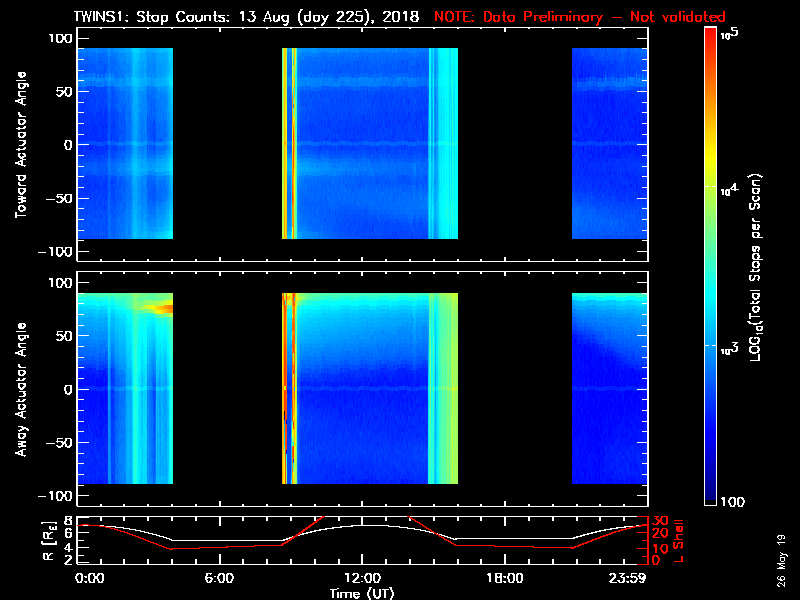Click the 'Time (UT)' axis label
Screen dimensions: 800x600
click(362, 593)
